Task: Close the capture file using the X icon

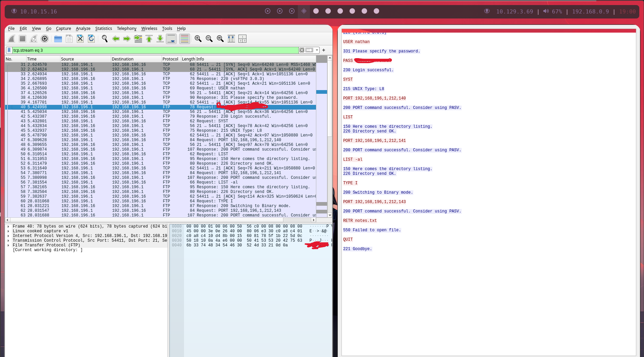Action: coord(80,39)
